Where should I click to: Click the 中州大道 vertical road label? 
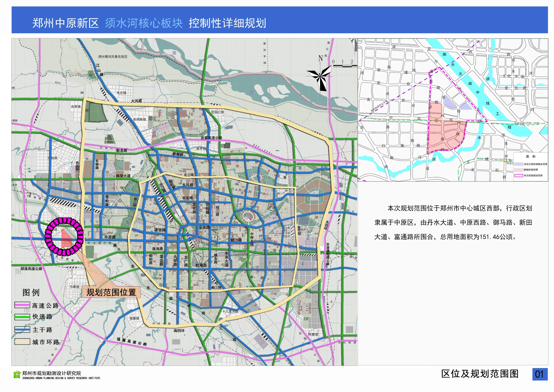pyautogui.click(x=252, y=239)
